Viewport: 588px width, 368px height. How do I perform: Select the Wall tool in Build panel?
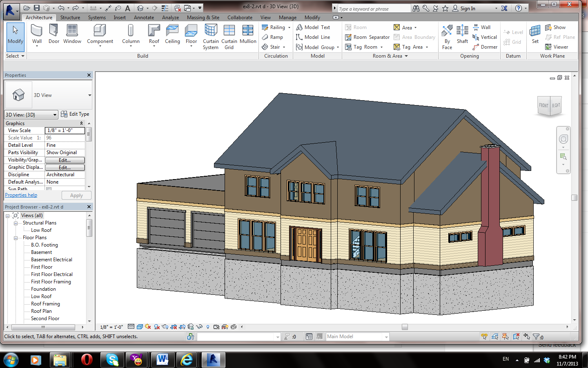pos(37,34)
